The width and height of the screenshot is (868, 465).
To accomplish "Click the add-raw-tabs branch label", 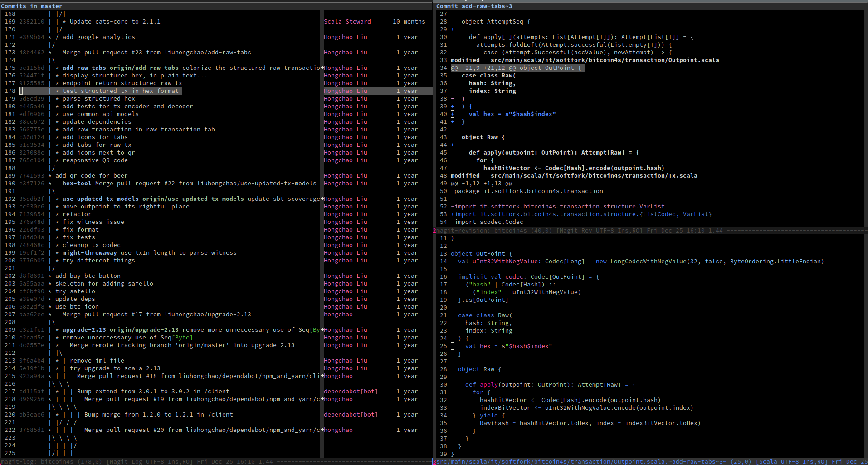I will click(84, 68).
